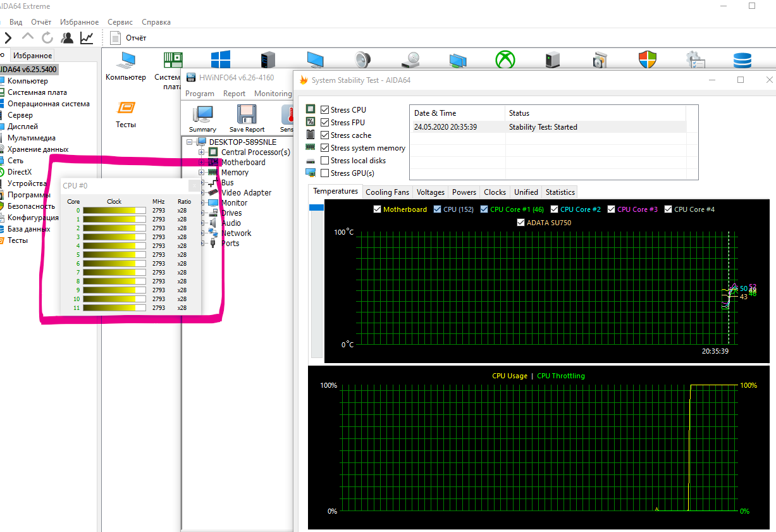
Task: Select Drives in HWiNFO64 tree
Action: pyautogui.click(x=231, y=213)
